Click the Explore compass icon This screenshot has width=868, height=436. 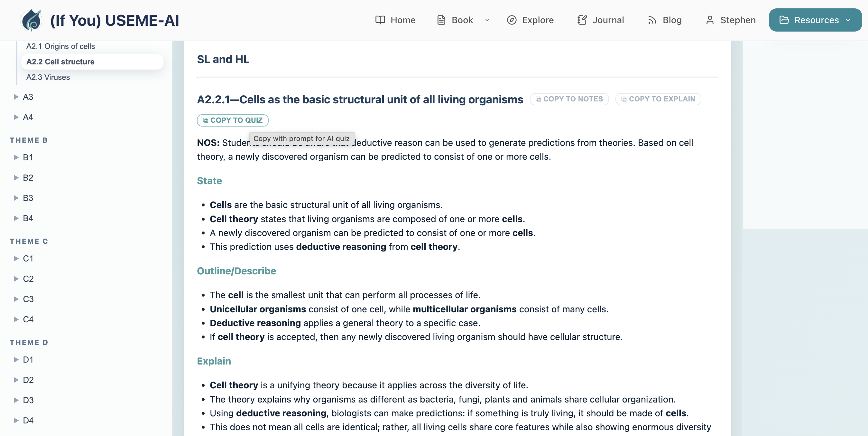pyautogui.click(x=512, y=20)
